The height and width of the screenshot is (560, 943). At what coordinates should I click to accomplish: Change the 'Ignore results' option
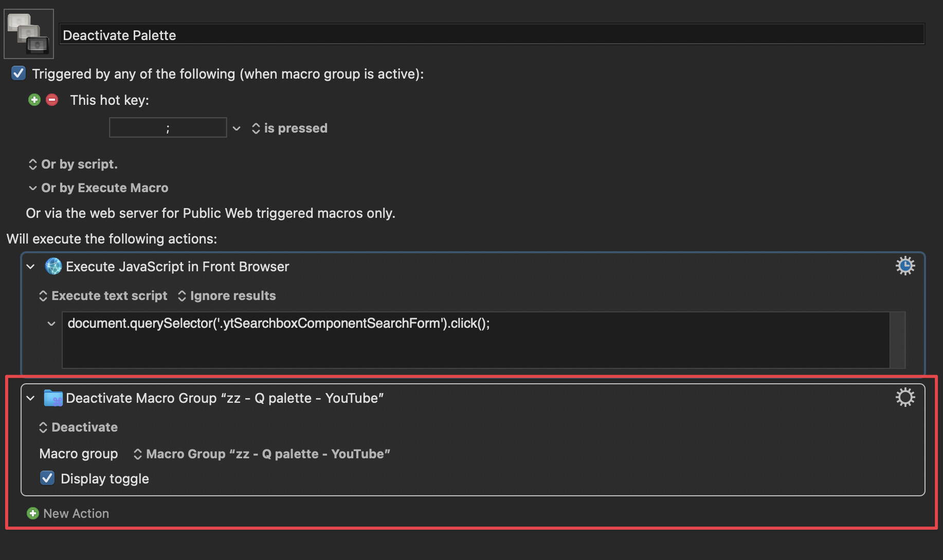(227, 296)
